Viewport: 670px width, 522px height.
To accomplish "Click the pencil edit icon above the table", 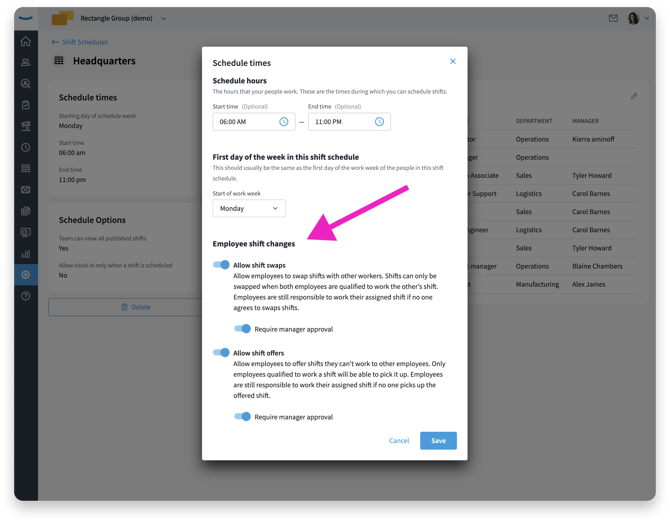I will tap(633, 97).
